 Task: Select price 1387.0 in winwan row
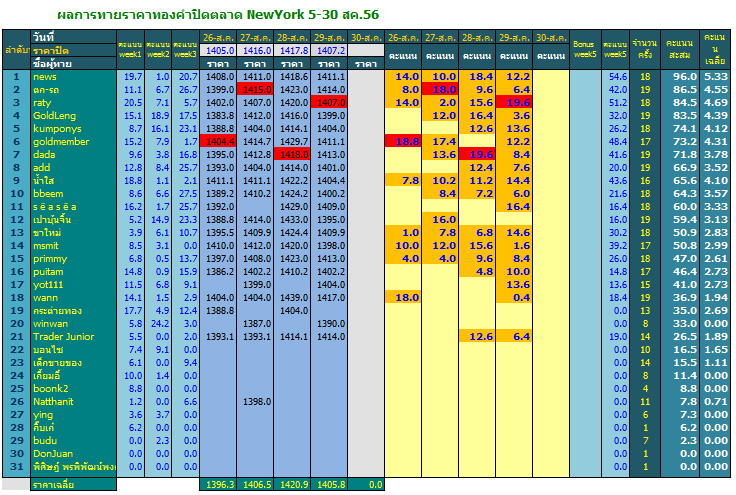pyautogui.click(x=255, y=324)
